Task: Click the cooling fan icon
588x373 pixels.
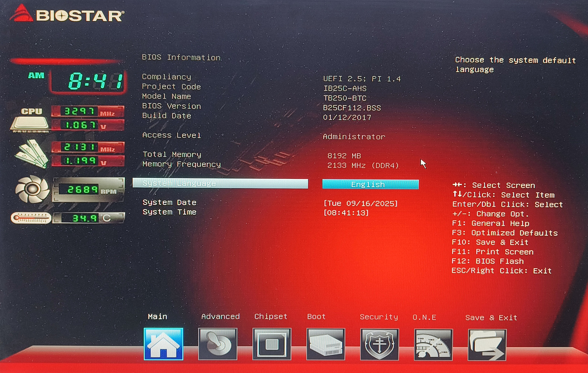Action: point(32,189)
